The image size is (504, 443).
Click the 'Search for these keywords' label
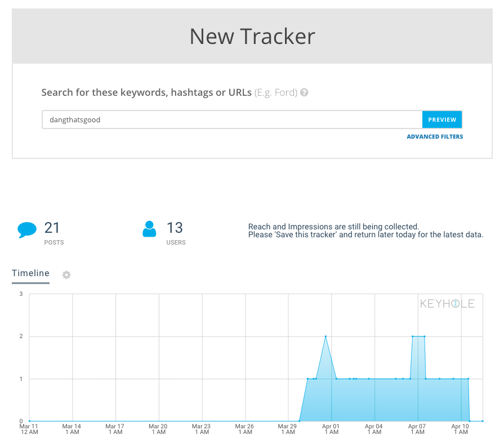click(x=146, y=92)
